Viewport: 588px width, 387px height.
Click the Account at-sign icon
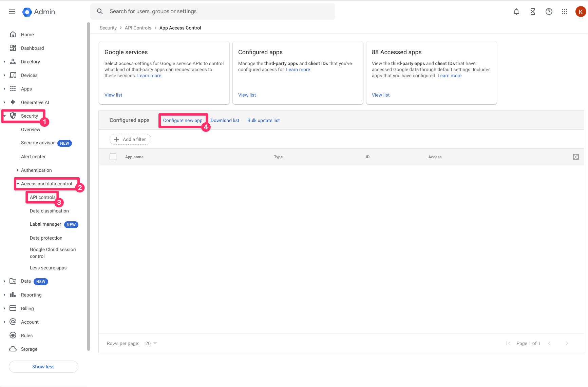(13, 322)
